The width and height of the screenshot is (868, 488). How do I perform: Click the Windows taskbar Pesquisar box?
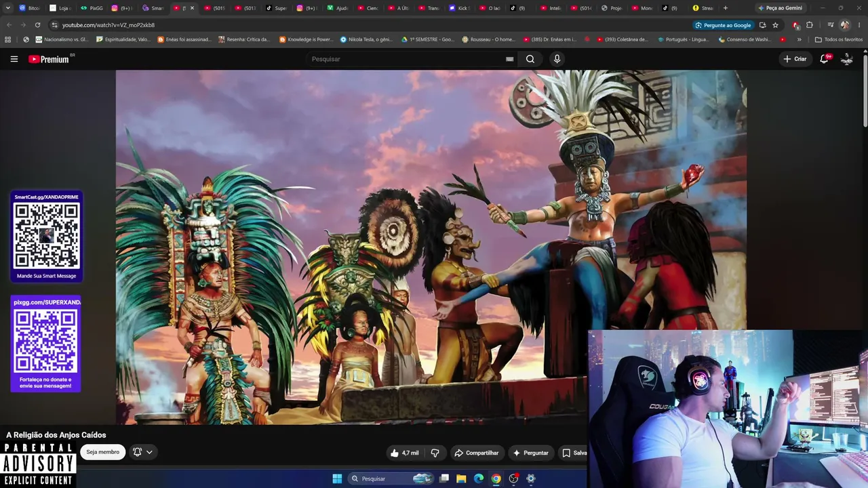pyautogui.click(x=391, y=479)
